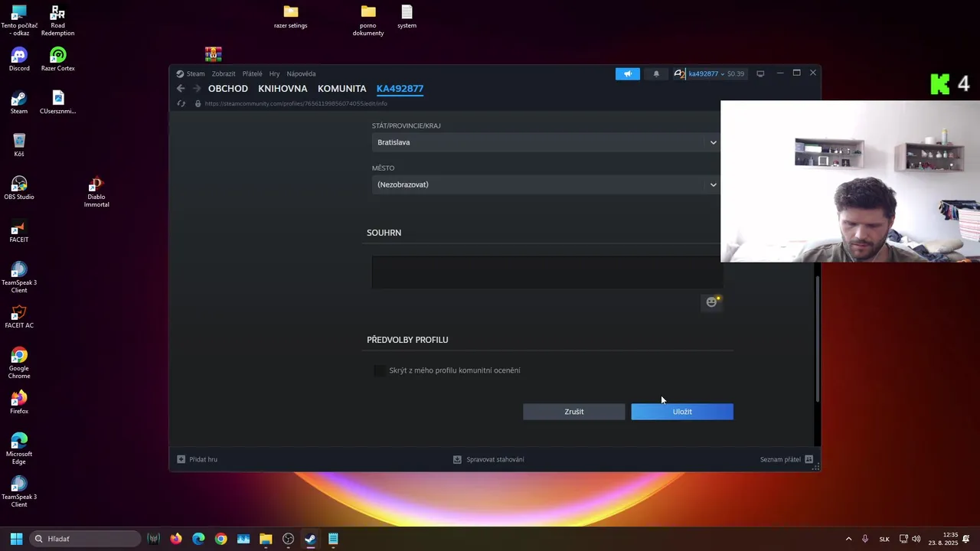
Task: Open Microsoft Edge desktop shortcut
Action: tap(19, 449)
